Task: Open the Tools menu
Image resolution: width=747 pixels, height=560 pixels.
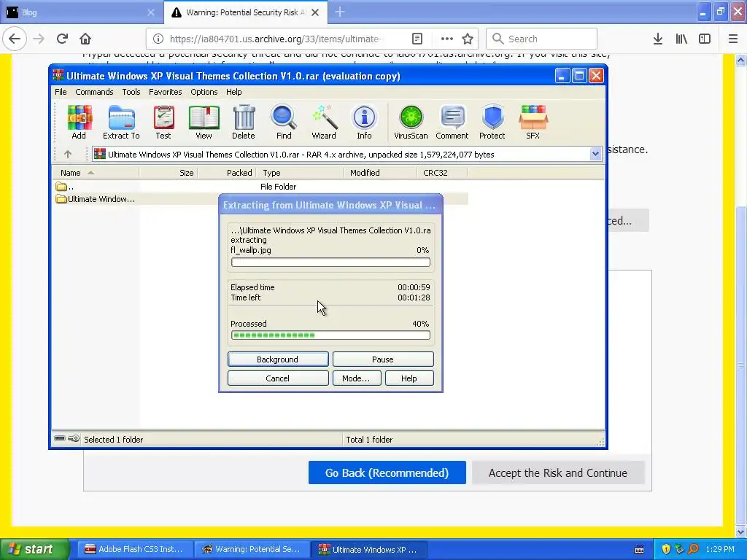Action: point(131,92)
